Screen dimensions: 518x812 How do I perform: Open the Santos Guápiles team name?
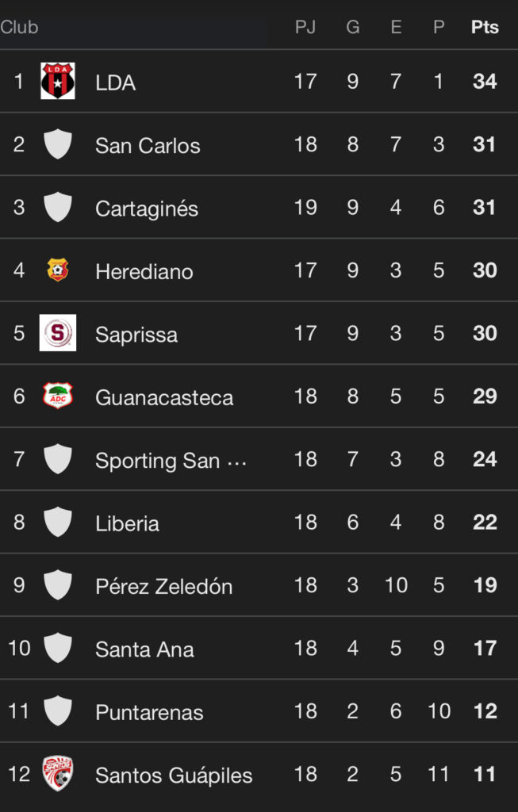[174, 775]
